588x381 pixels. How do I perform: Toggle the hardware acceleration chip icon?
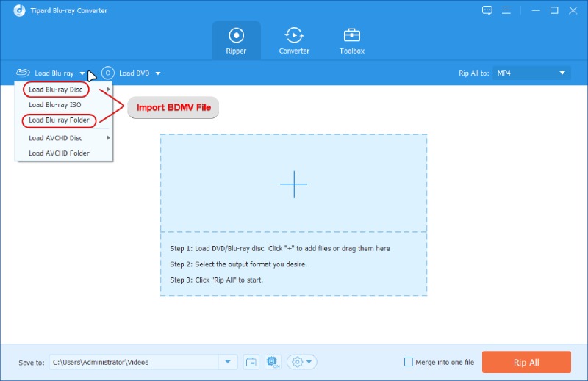pyautogui.click(x=273, y=362)
